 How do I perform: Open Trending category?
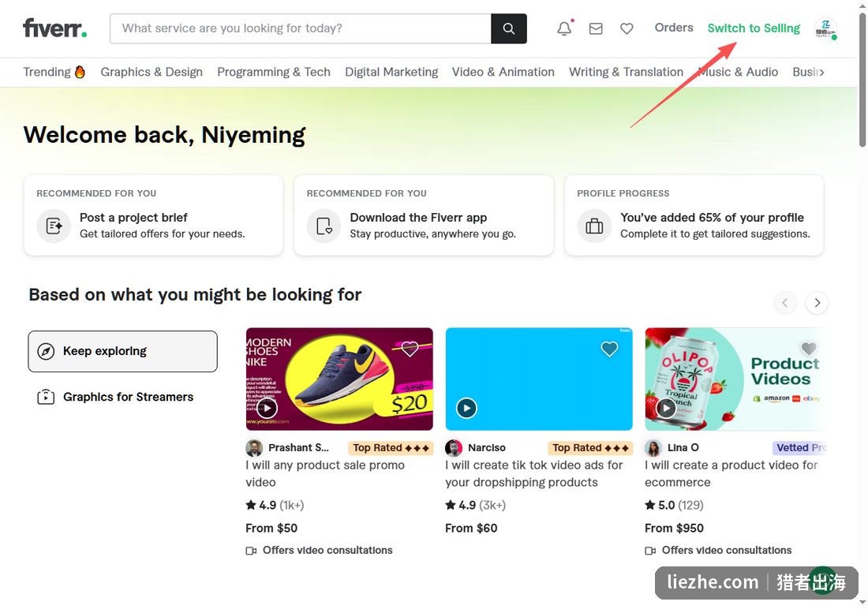tap(54, 72)
